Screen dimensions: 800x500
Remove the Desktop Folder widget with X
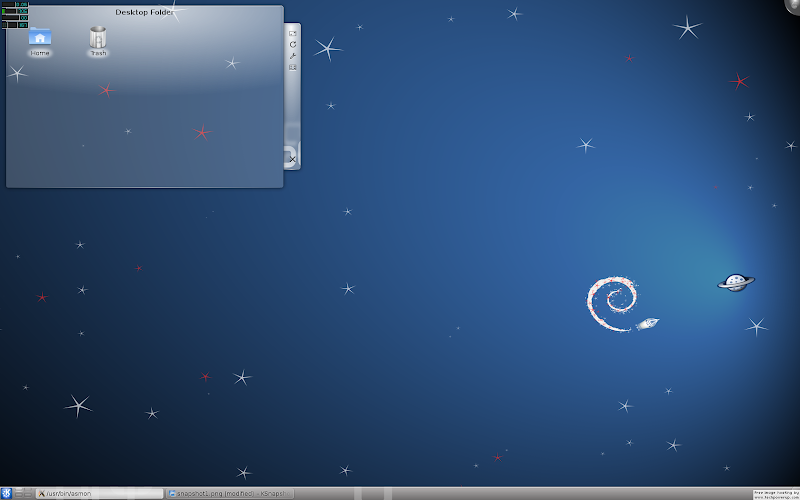coord(292,159)
